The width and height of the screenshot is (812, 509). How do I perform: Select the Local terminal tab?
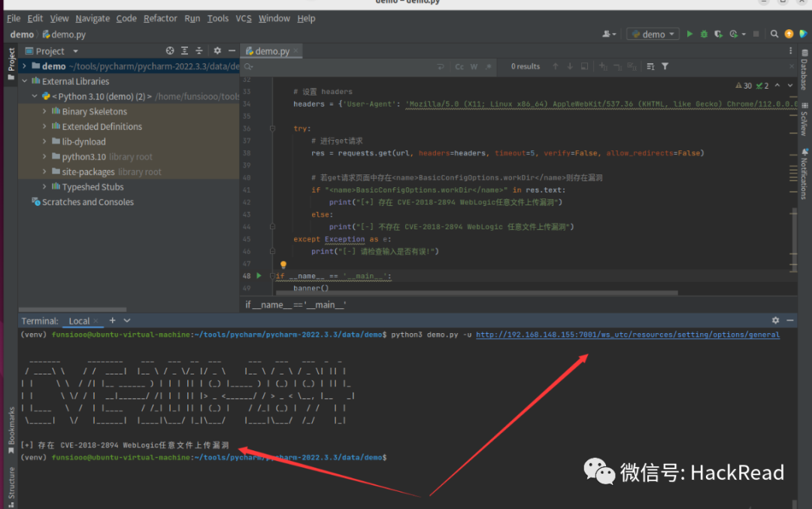pyautogui.click(x=79, y=321)
